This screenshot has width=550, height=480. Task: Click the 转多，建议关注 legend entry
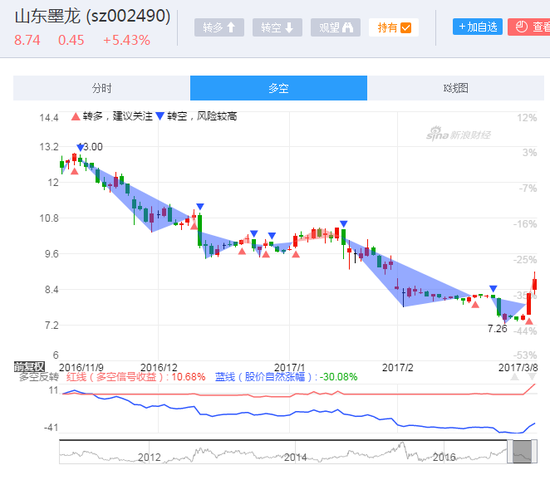[x=112, y=116]
